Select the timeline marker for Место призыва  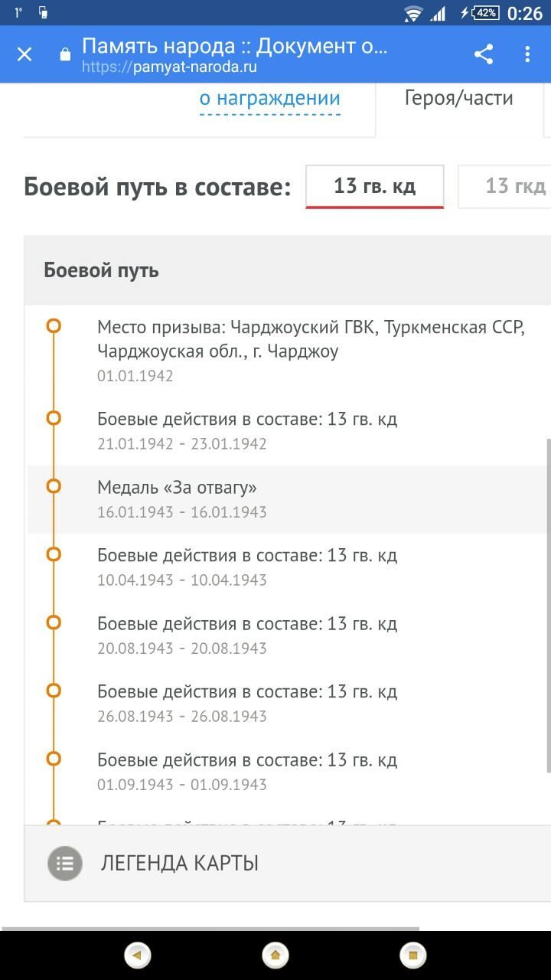pyautogui.click(x=54, y=327)
